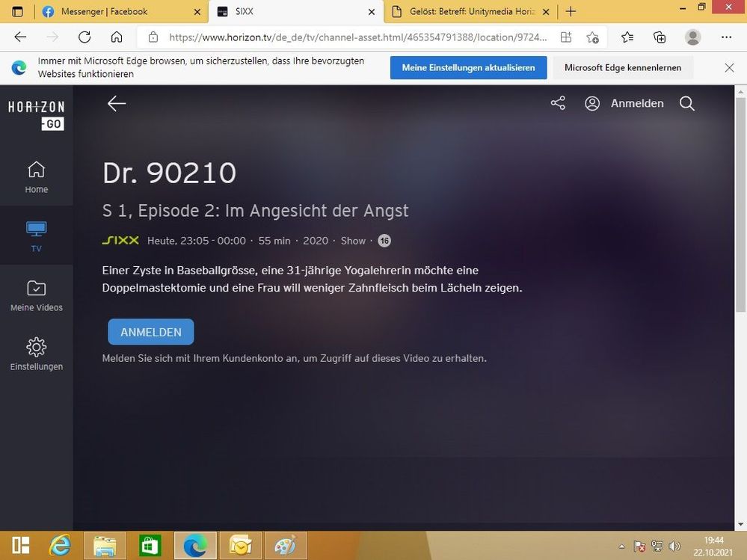Open a new tab
This screenshot has width=747, height=560.
tap(571, 11)
